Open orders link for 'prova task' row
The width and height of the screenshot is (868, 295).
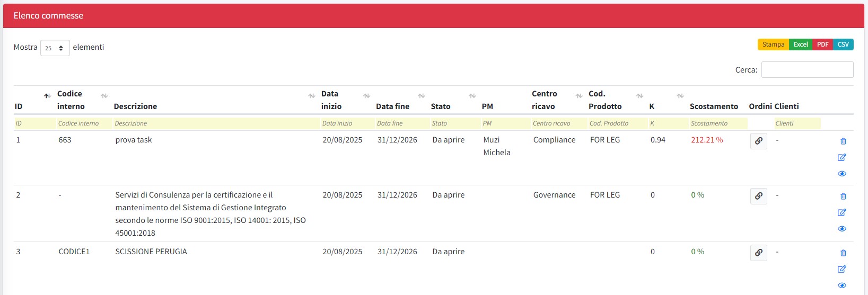758,141
